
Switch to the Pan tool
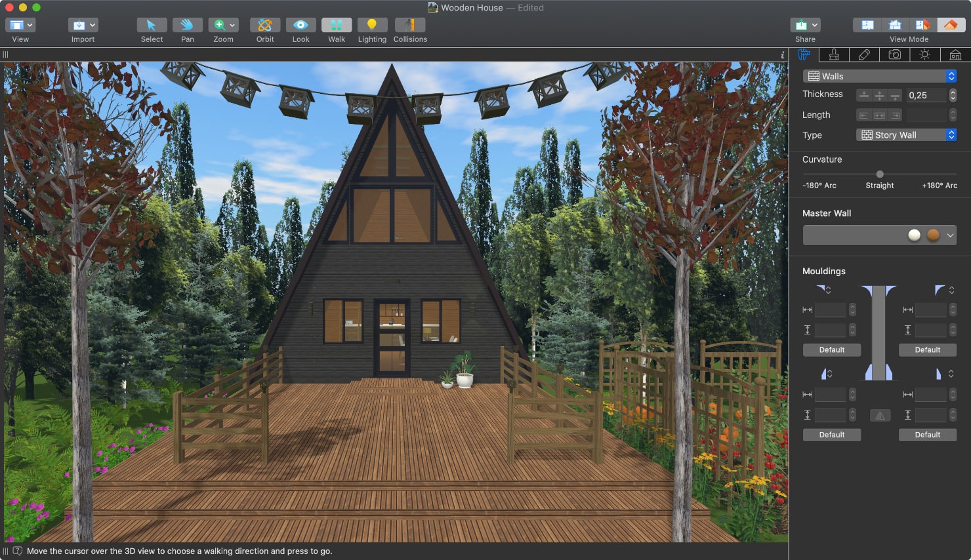(187, 26)
